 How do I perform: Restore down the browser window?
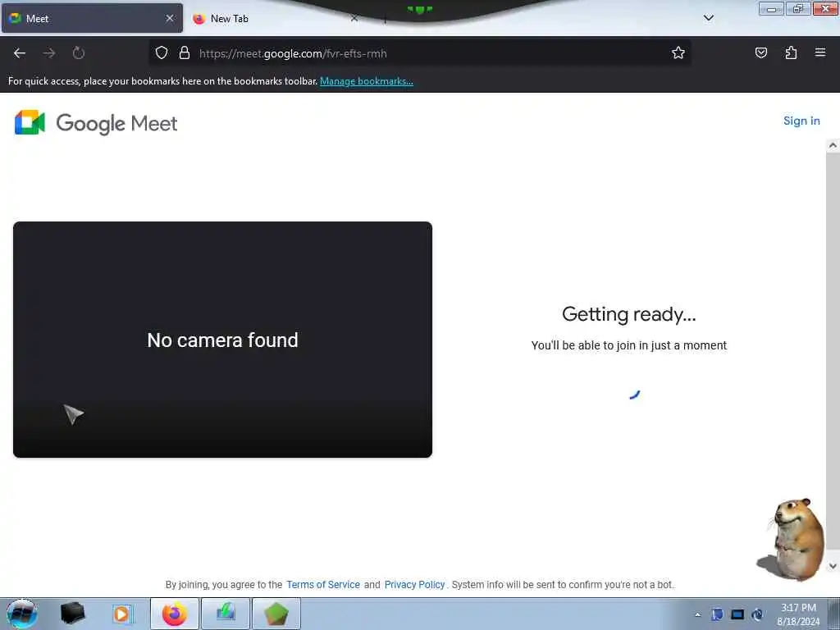(x=797, y=8)
